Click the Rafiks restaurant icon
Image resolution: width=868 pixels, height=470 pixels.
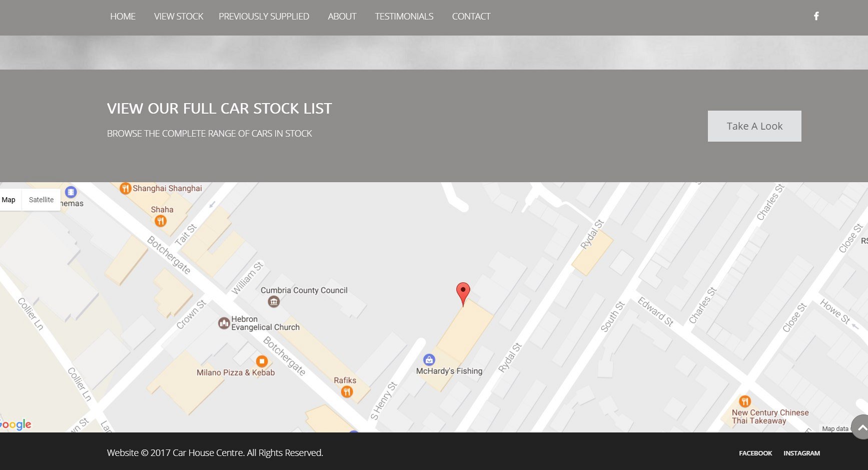[347, 391]
